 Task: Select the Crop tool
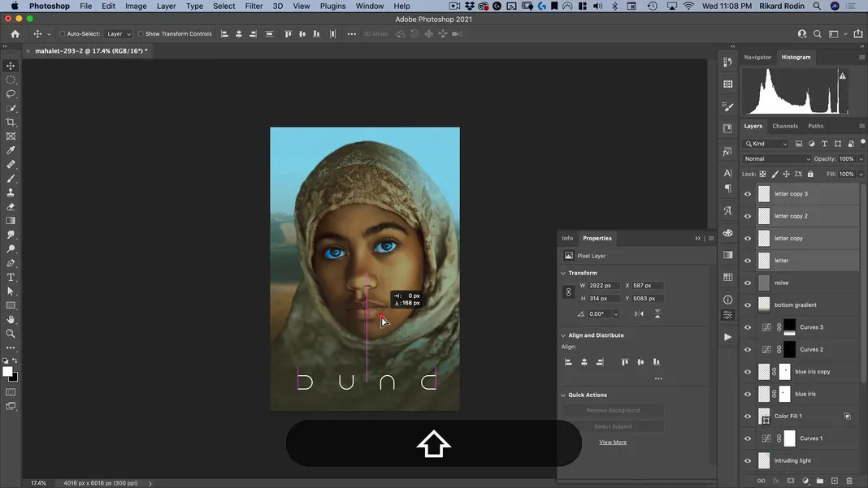click(11, 123)
